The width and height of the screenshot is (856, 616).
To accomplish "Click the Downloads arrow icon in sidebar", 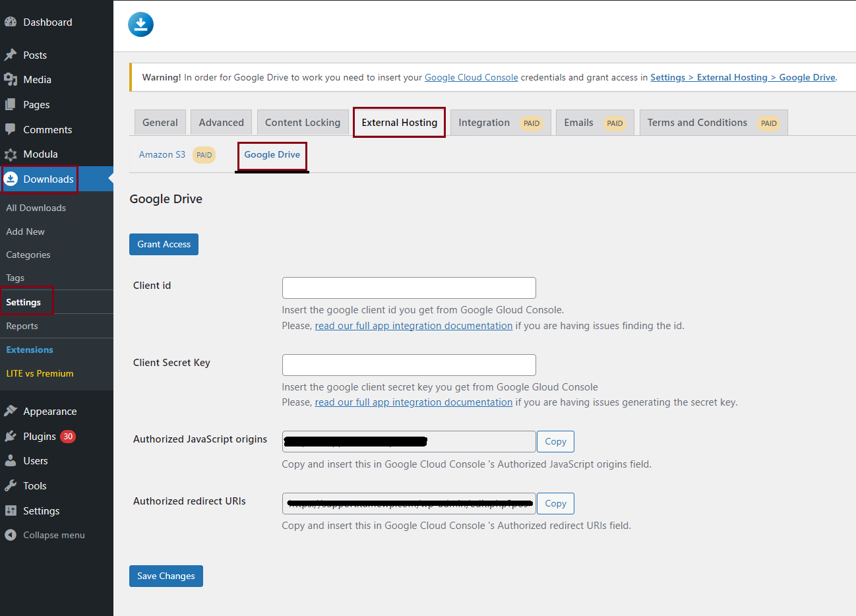I will click(11, 179).
